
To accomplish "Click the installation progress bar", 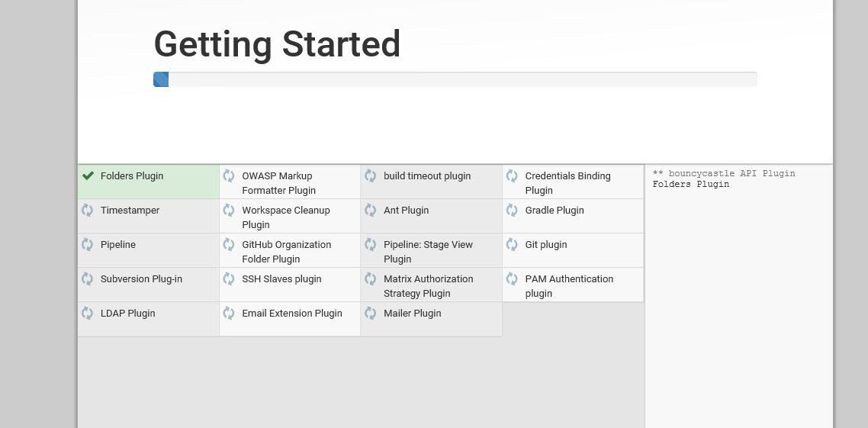I will 455,79.
